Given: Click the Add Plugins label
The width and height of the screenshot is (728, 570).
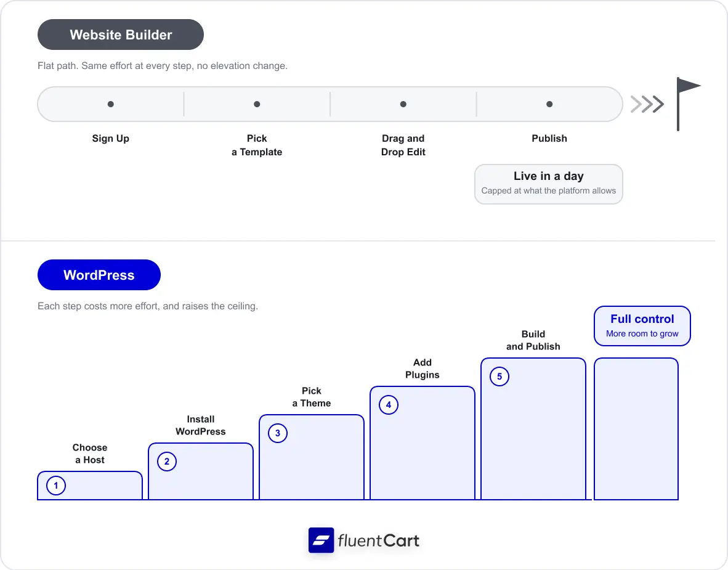Looking at the screenshot, I should (x=422, y=369).
